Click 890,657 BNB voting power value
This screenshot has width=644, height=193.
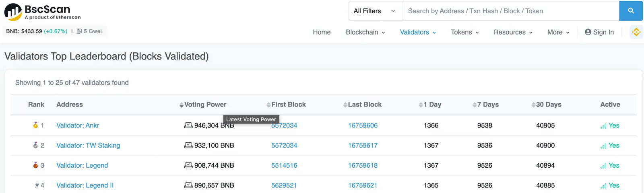tap(214, 186)
